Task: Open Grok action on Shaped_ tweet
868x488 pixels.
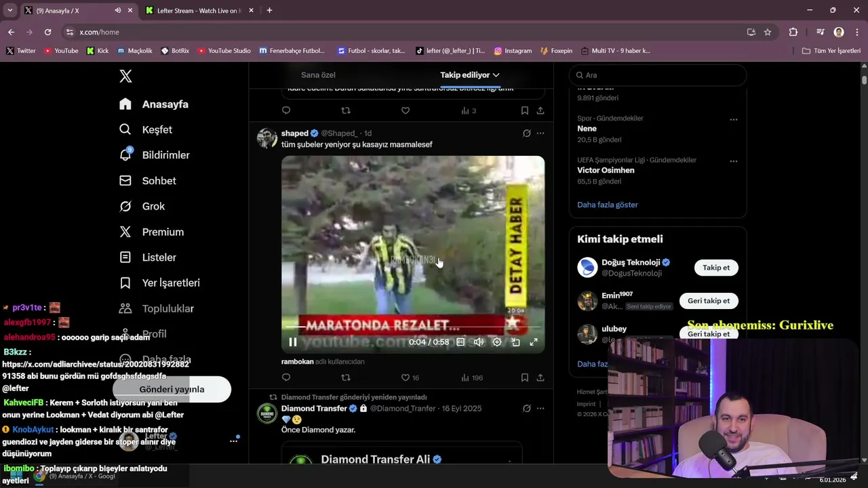Action: point(526,134)
